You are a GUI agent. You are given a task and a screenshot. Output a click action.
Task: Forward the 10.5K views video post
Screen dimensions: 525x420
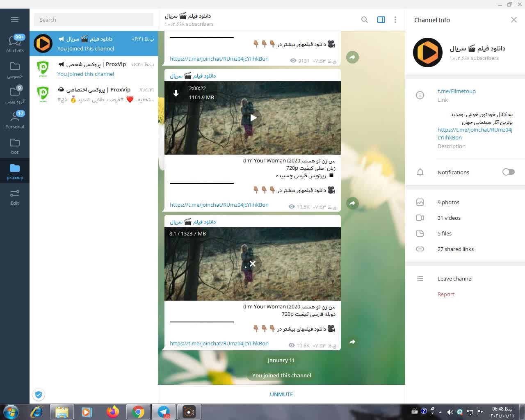[x=352, y=203]
